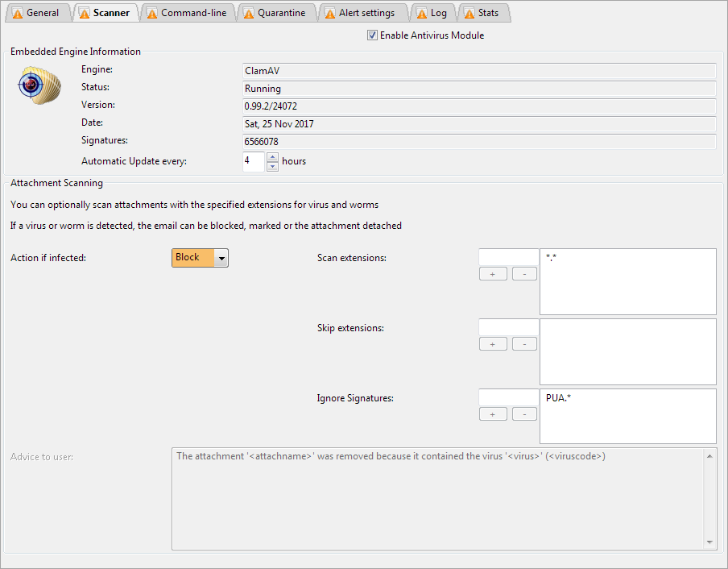
Task: Increase automatic update hours with up arrow
Action: click(272, 157)
